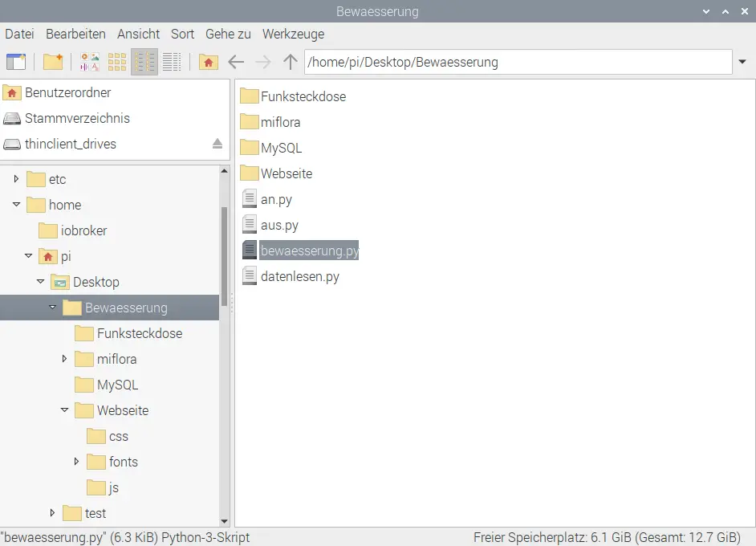This screenshot has height=546, width=756.
Task: Select an.py file icon
Action: tap(250, 198)
